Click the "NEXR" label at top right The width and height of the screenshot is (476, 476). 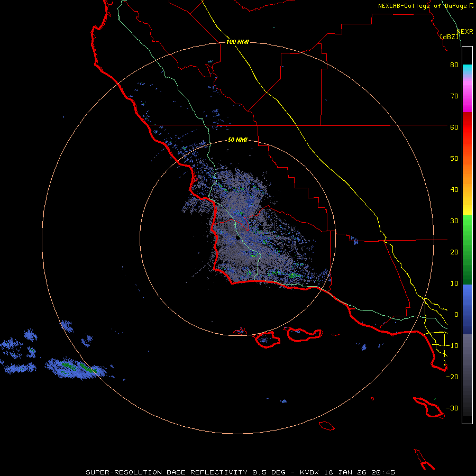464,32
